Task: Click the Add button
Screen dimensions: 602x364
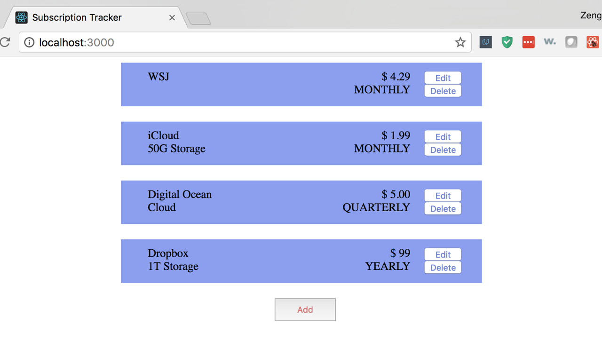Action: point(305,309)
